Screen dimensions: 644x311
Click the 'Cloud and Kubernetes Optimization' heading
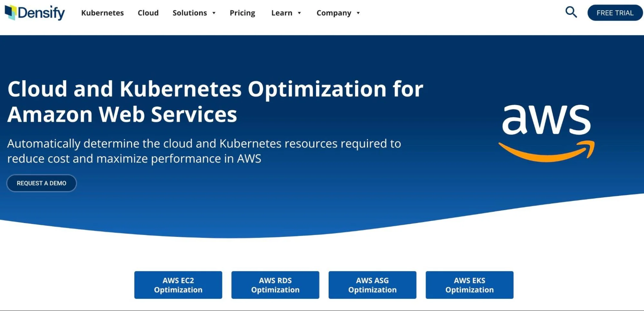[x=215, y=102]
